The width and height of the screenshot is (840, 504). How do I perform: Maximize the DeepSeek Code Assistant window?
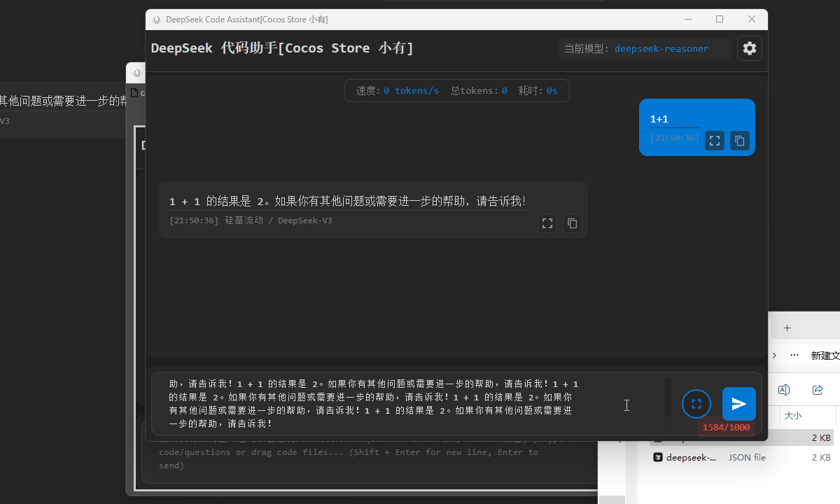[x=720, y=20]
